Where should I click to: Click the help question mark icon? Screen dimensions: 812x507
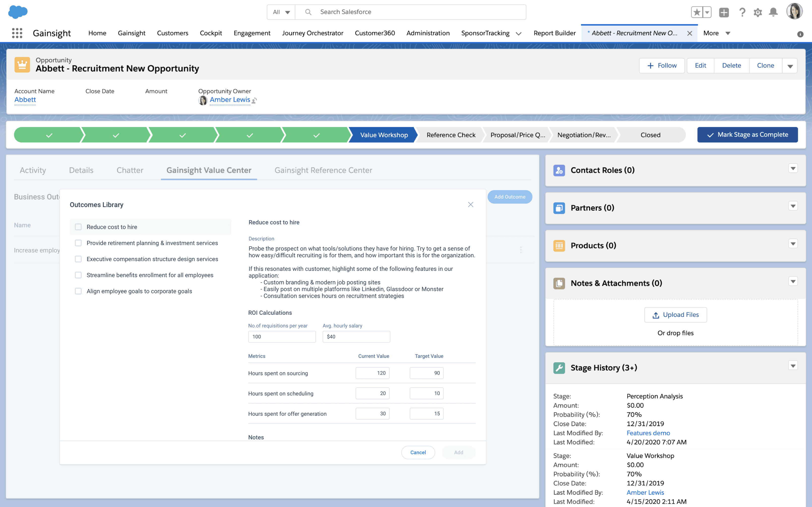pos(742,12)
